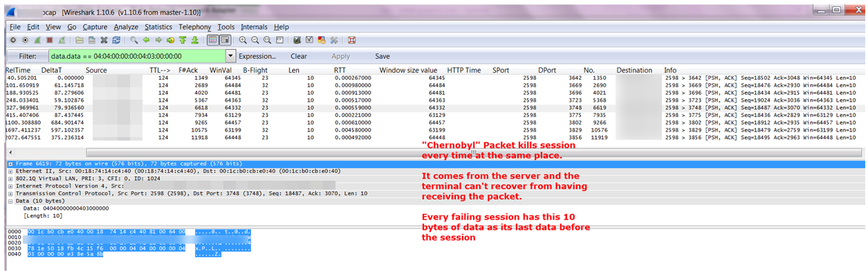Collapse the Data (10 bytes) node
Screen dimensions: 868x279
coord(9,201)
